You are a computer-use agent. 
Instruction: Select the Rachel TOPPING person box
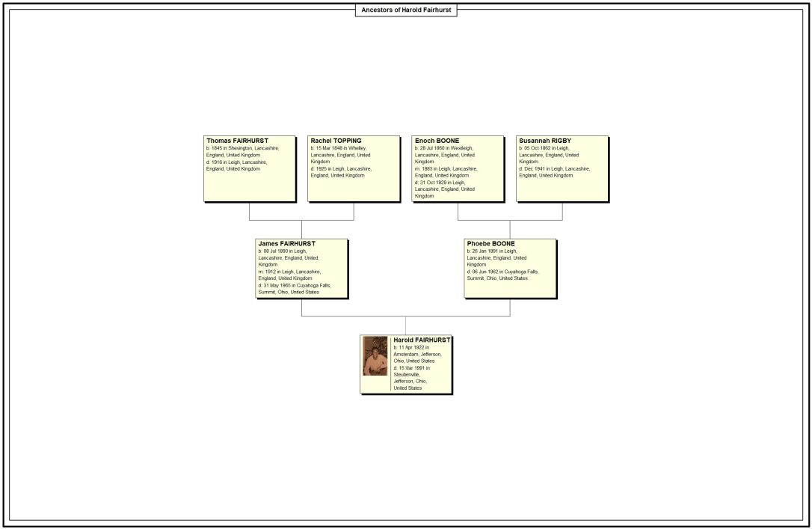click(x=353, y=167)
